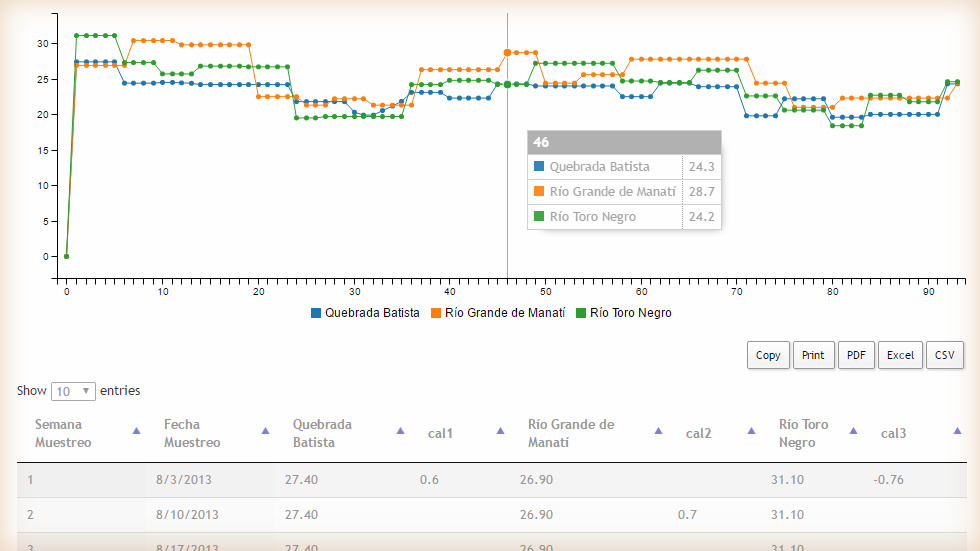Sort by Río Grande de Manatí arrow
This screenshot has height=551, width=980.
click(658, 431)
